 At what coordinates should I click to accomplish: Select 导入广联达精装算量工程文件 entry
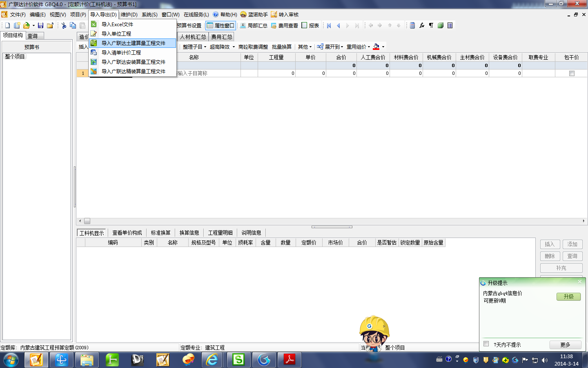(133, 71)
